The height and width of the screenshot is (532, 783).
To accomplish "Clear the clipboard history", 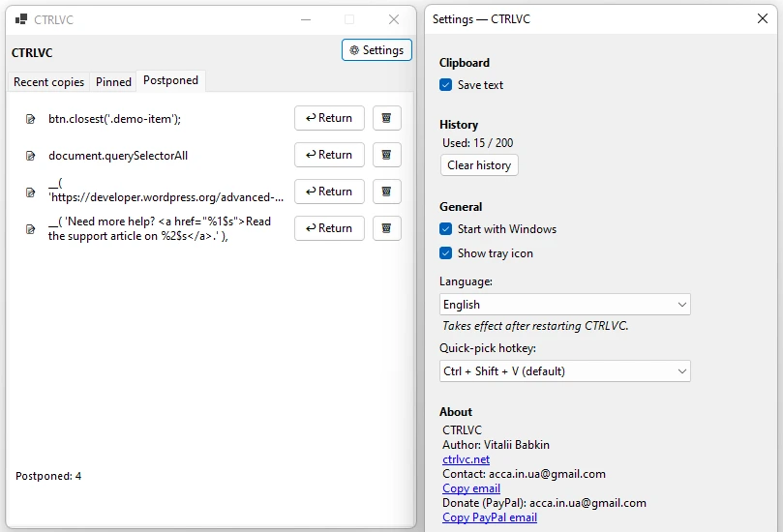I will 479,165.
